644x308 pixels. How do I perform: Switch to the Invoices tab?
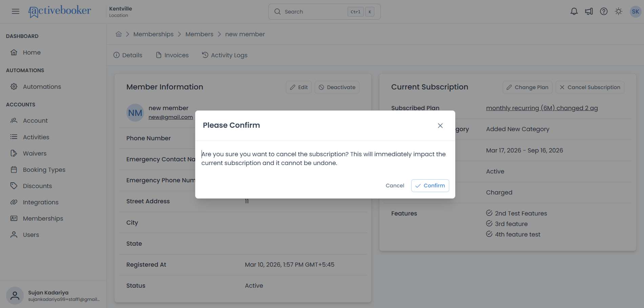(172, 55)
